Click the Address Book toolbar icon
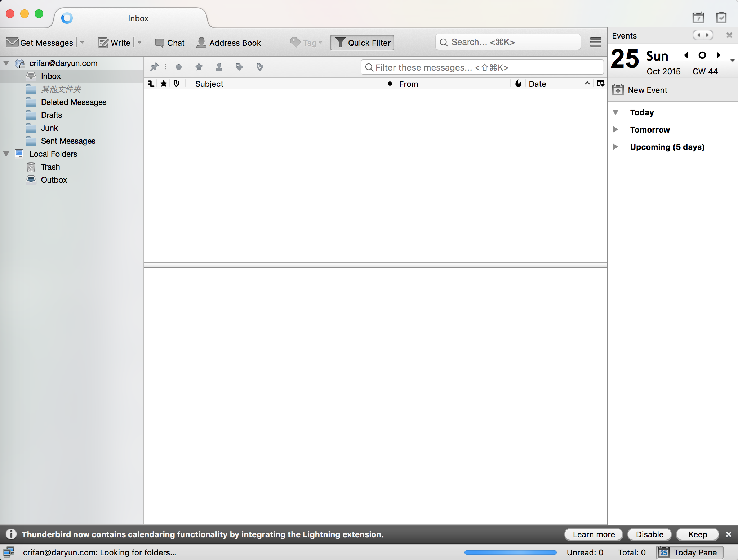This screenshot has height=560, width=738. click(x=201, y=43)
